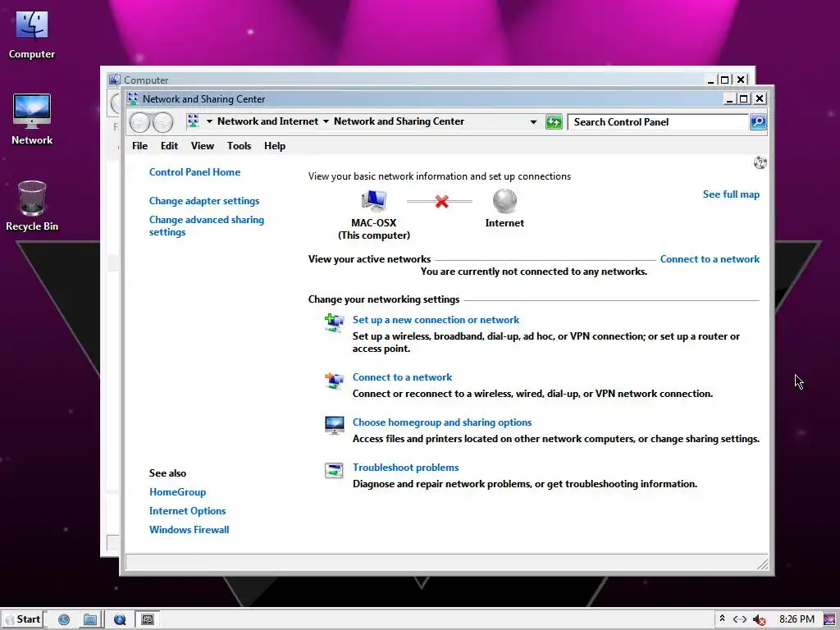
Task: Click the Back navigation button
Action: (139, 123)
